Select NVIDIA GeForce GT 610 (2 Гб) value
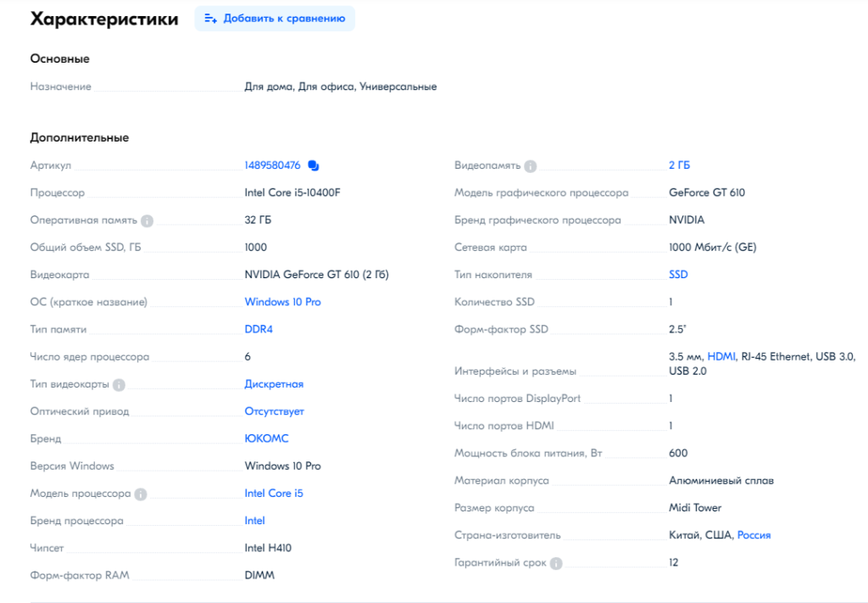Screen dimensions: 868x603 point(317,274)
